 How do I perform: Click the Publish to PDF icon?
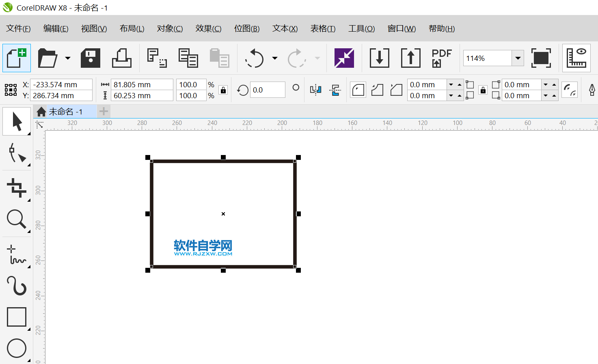[x=441, y=58]
